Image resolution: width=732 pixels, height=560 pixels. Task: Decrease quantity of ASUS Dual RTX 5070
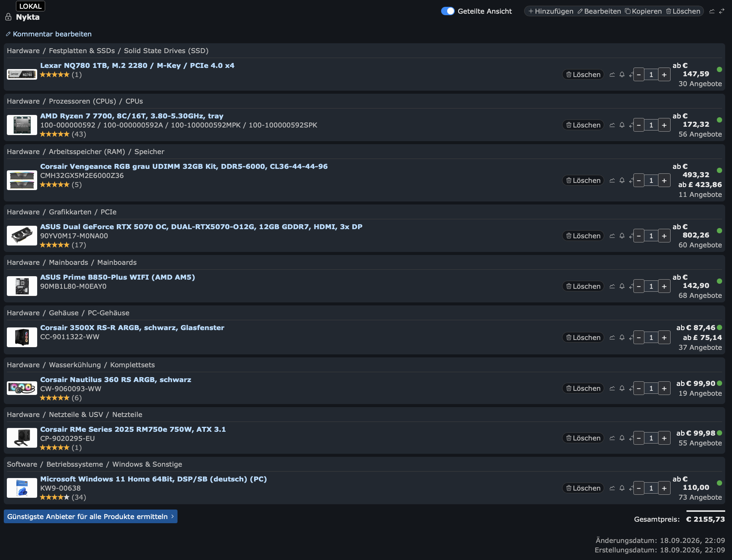tap(639, 236)
